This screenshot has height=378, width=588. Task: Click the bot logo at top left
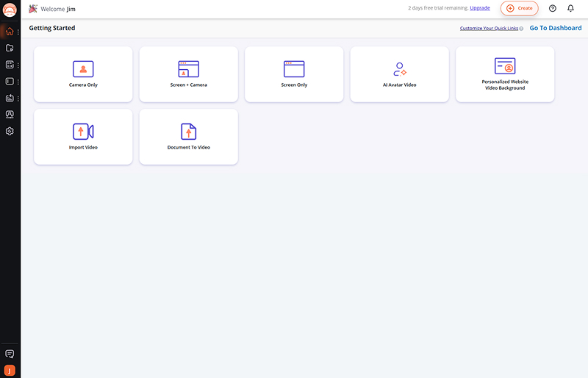[x=10, y=10]
